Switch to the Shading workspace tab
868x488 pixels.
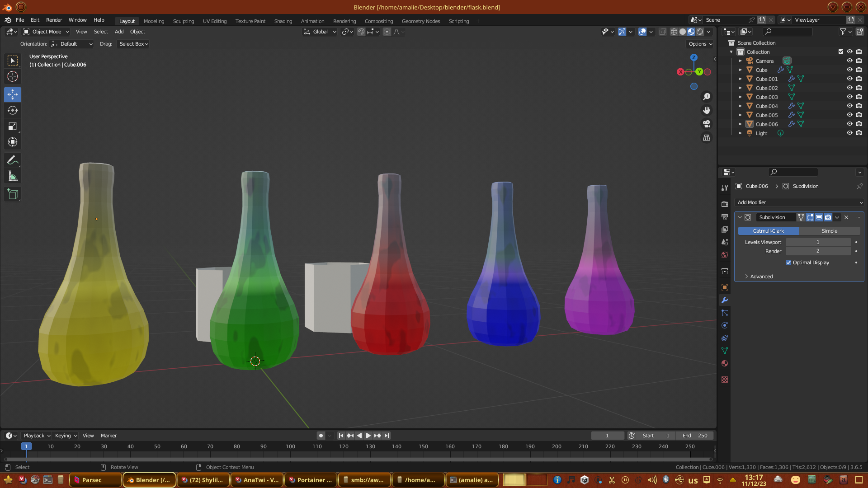tap(283, 21)
